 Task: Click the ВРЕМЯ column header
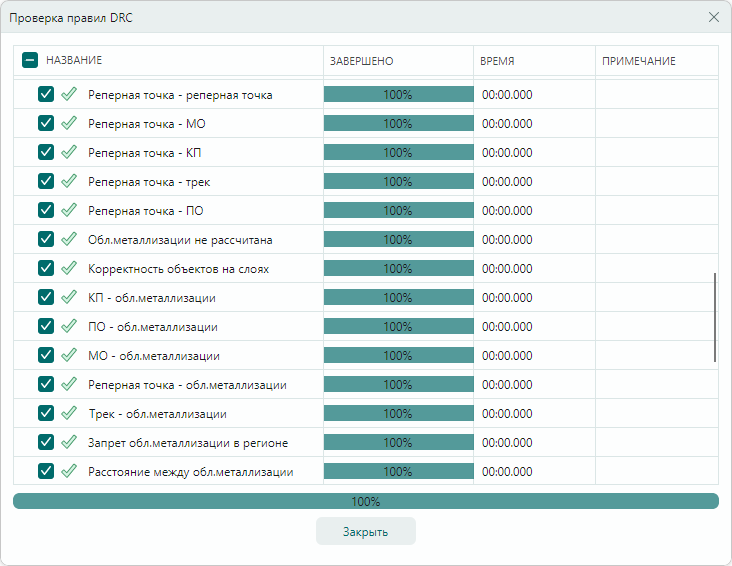pyautogui.click(x=497, y=61)
